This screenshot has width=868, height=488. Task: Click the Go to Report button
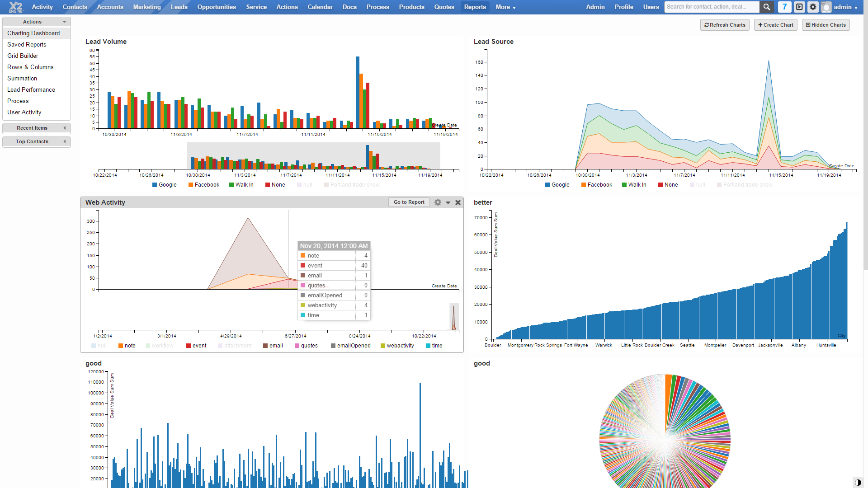tap(409, 202)
